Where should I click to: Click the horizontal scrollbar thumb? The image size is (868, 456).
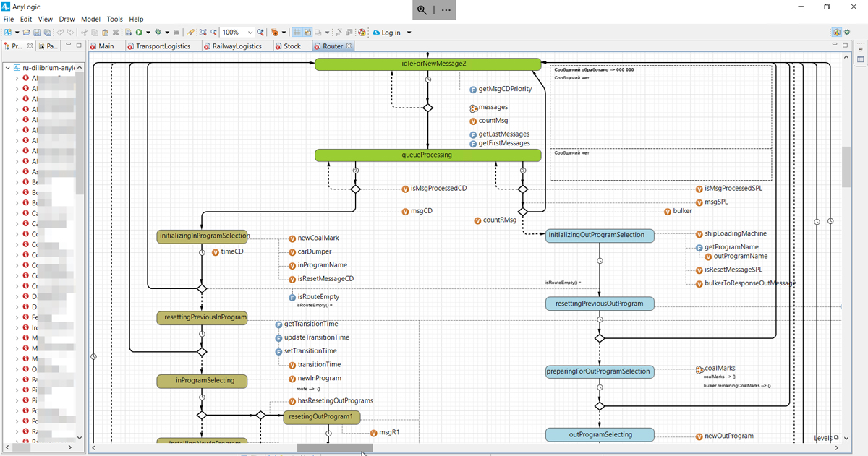(x=335, y=448)
